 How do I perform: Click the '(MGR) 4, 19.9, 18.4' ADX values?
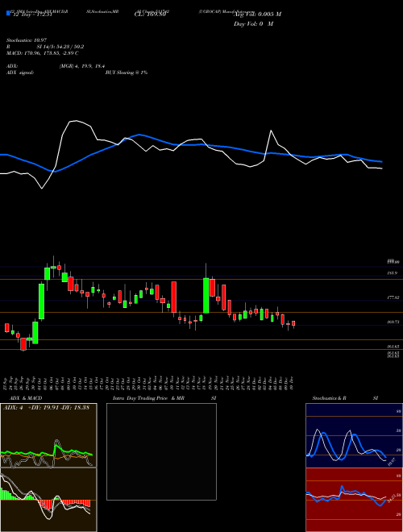81,66
